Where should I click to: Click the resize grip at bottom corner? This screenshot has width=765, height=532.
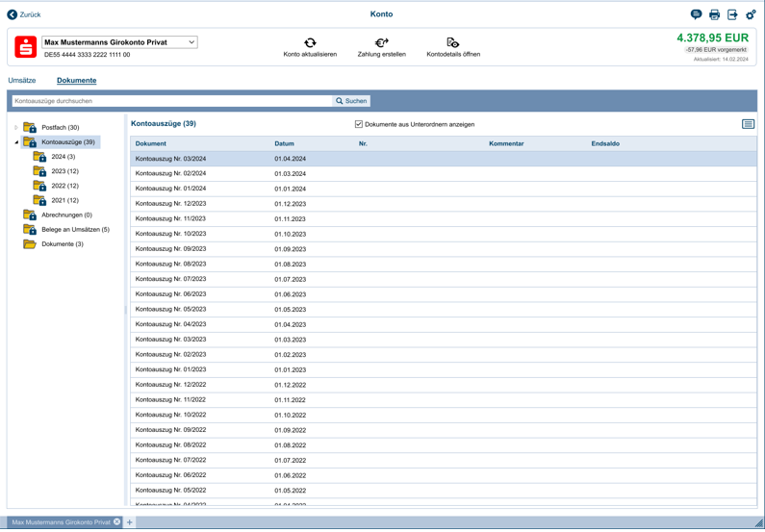coord(758,522)
